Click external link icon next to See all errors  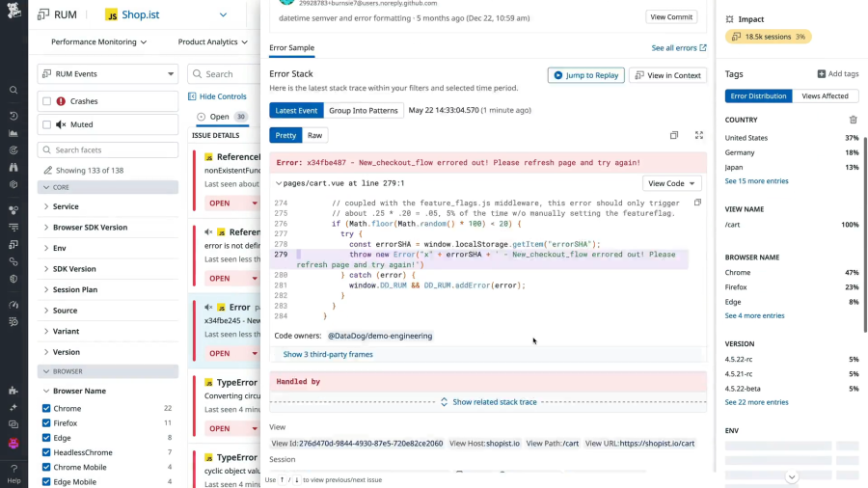[x=703, y=47]
